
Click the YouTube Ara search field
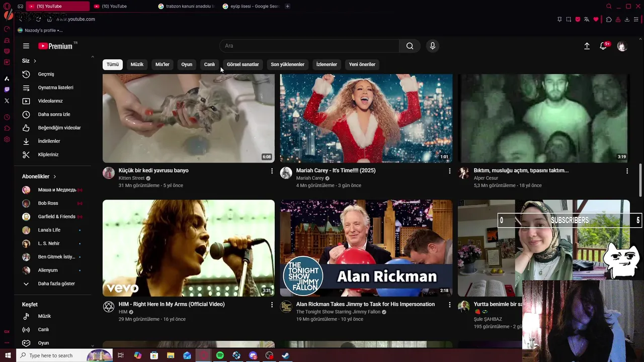(309, 46)
